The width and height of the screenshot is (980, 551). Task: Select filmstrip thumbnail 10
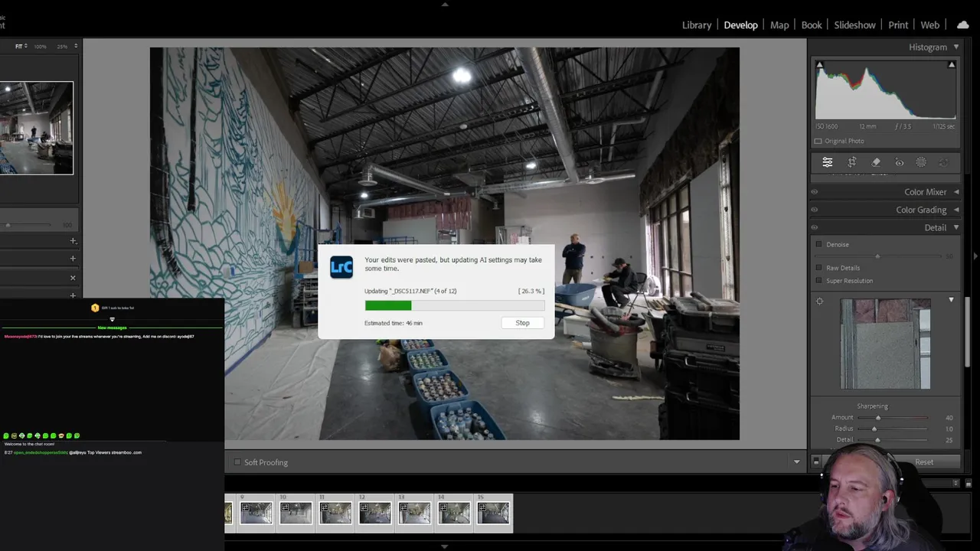point(296,513)
